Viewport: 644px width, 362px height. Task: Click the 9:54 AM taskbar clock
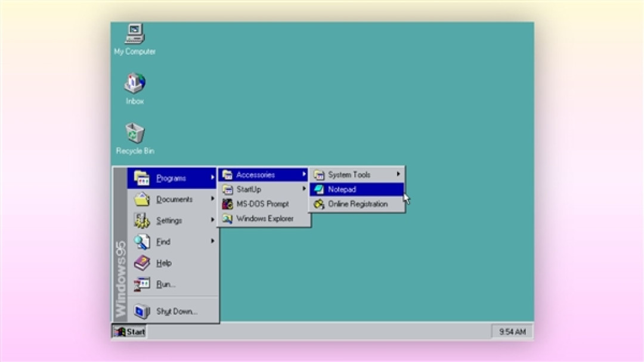click(512, 332)
